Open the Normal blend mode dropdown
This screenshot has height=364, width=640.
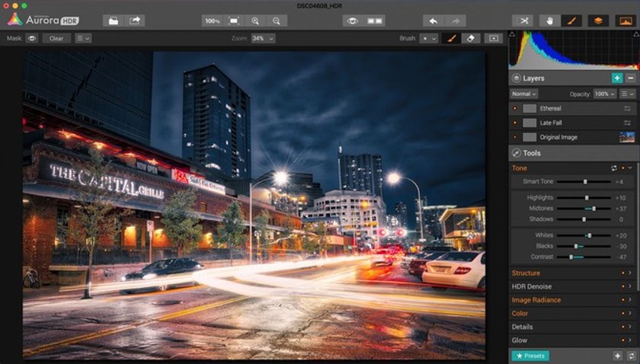click(x=523, y=94)
